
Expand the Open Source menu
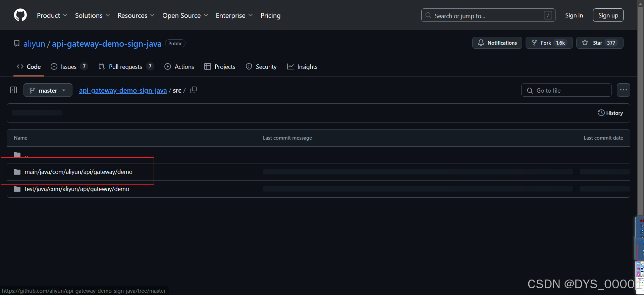(185, 15)
